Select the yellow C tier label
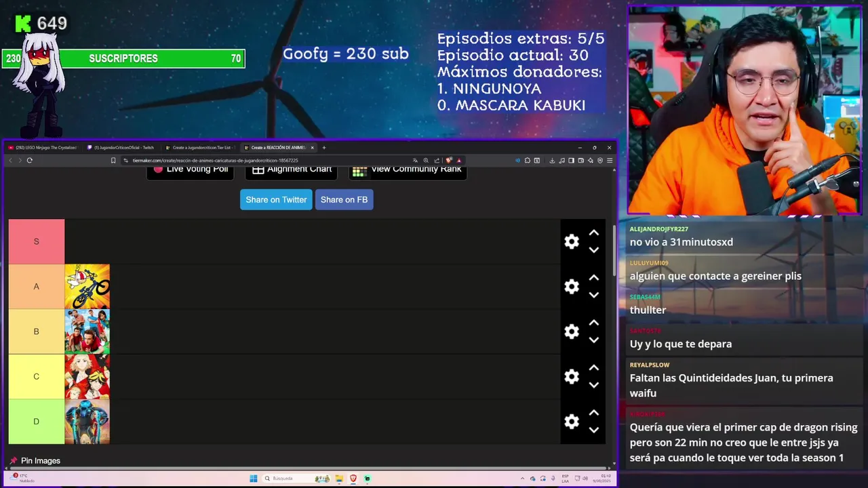The width and height of the screenshot is (868, 488). pos(37,377)
